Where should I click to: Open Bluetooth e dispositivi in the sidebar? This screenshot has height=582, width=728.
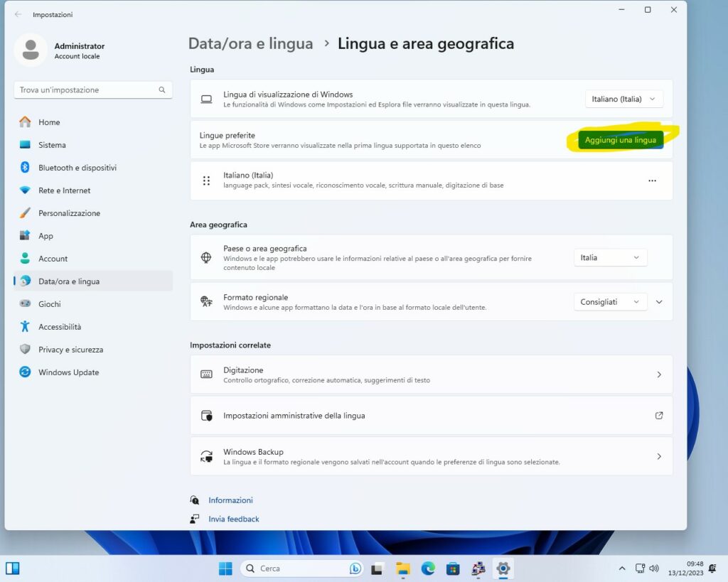click(x=77, y=168)
